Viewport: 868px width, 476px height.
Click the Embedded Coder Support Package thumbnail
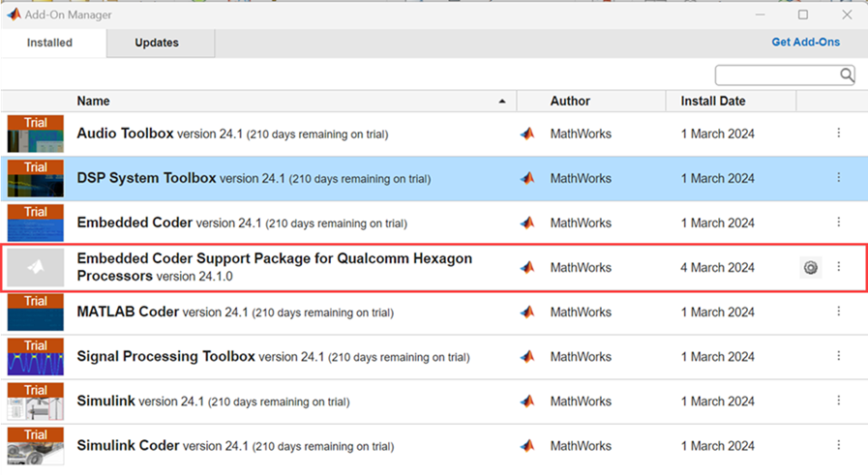(x=36, y=268)
